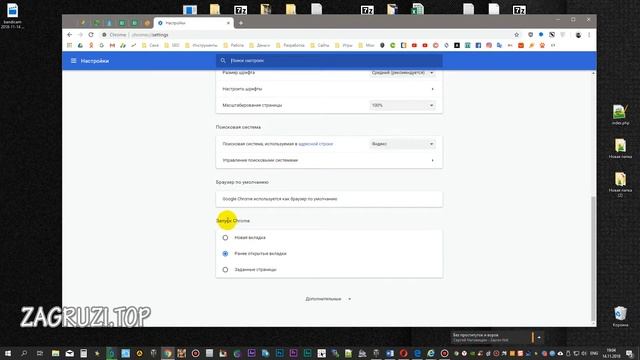Screen dimensions: 640x360
Task: Click the search magnifier in settings bar
Action: pyautogui.click(x=223, y=60)
